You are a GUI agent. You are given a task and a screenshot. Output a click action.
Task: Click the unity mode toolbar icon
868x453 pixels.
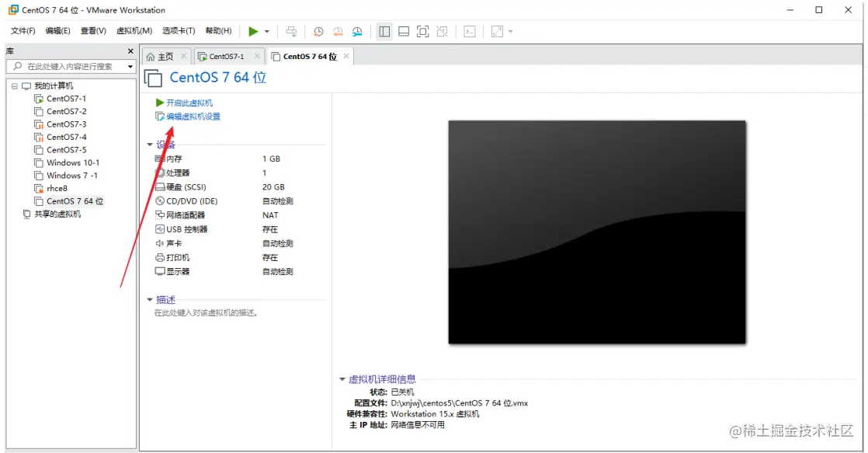443,32
